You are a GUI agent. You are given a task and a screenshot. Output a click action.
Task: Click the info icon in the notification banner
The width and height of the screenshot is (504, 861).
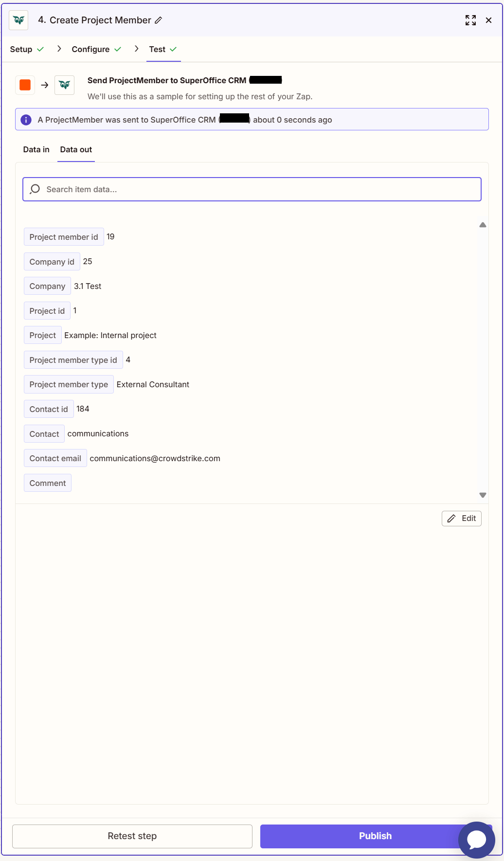pos(26,120)
